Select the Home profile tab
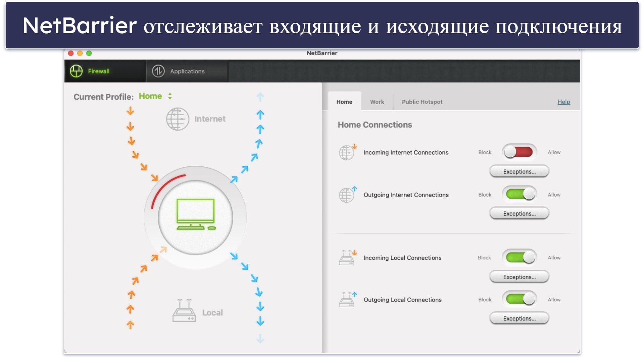The width and height of the screenshot is (644, 357). tap(344, 102)
